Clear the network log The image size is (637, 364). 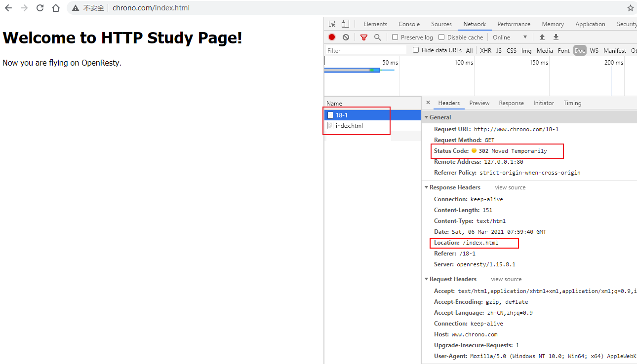pos(346,37)
